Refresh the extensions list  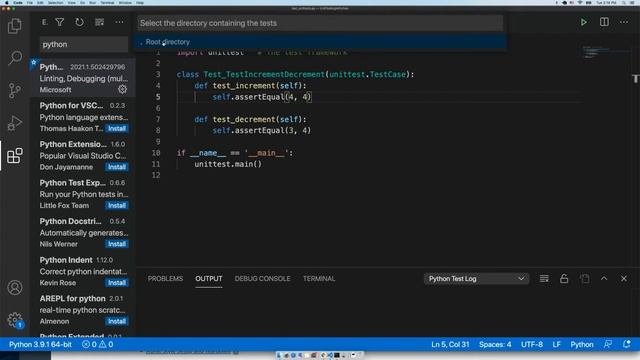[79, 22]
